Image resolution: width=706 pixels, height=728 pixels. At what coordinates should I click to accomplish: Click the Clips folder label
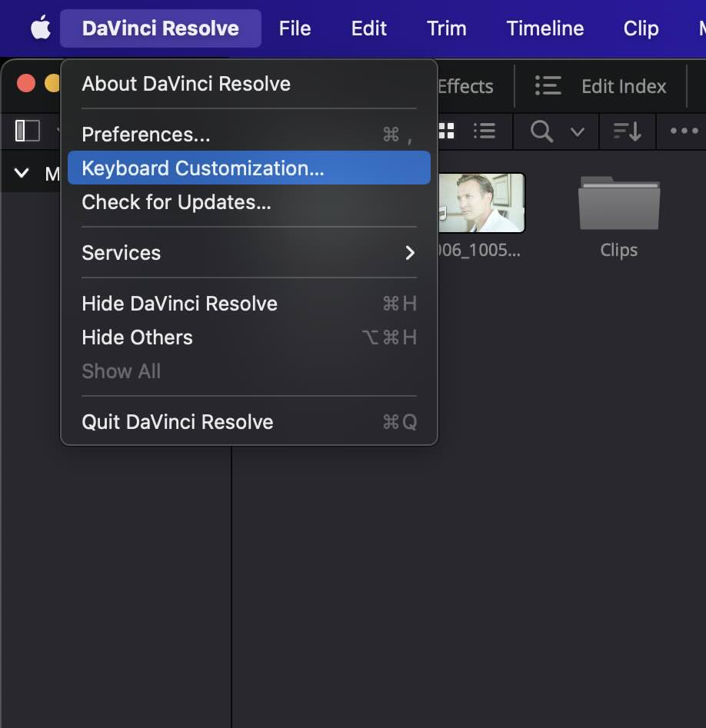(x=618, y=251)
